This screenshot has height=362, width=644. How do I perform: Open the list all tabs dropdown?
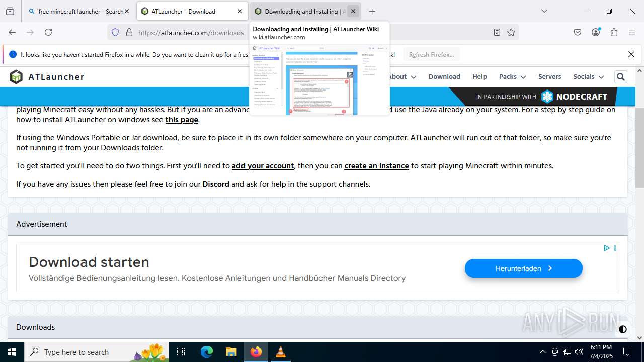pyautogui.click(x=544, y=11)
